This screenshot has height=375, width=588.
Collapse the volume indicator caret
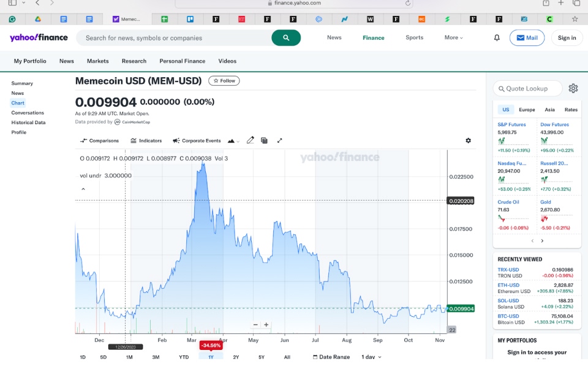(83, 189)
